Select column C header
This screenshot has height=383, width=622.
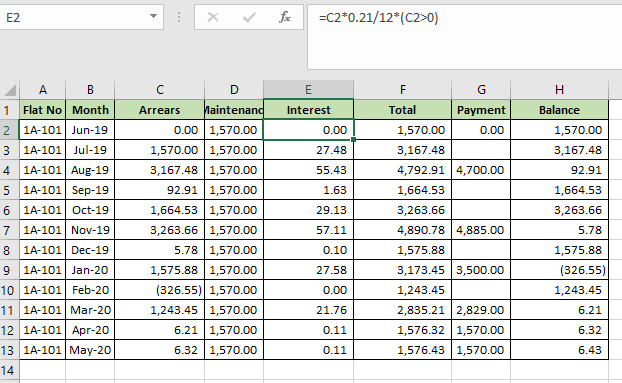point(159,90)
